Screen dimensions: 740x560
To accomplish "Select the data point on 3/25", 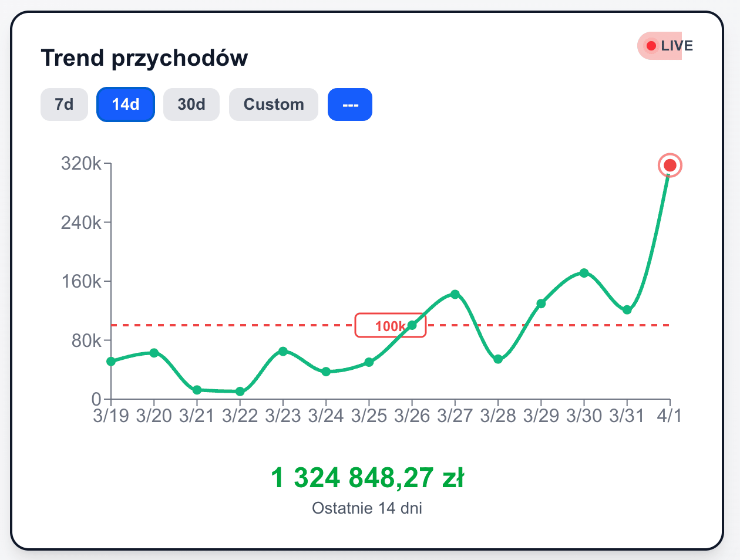I will [x=369, y=362].
